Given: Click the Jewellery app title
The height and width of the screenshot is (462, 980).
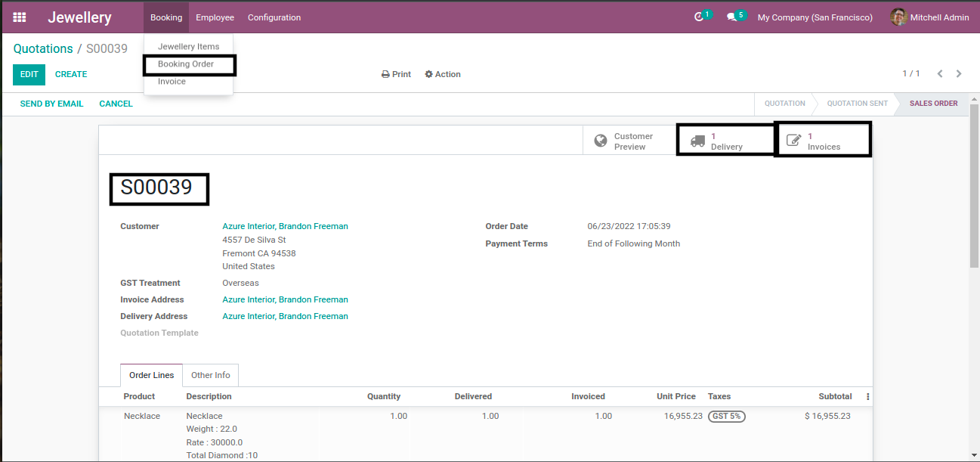Looking at the screenshot, I should click(x=79, y=17).
